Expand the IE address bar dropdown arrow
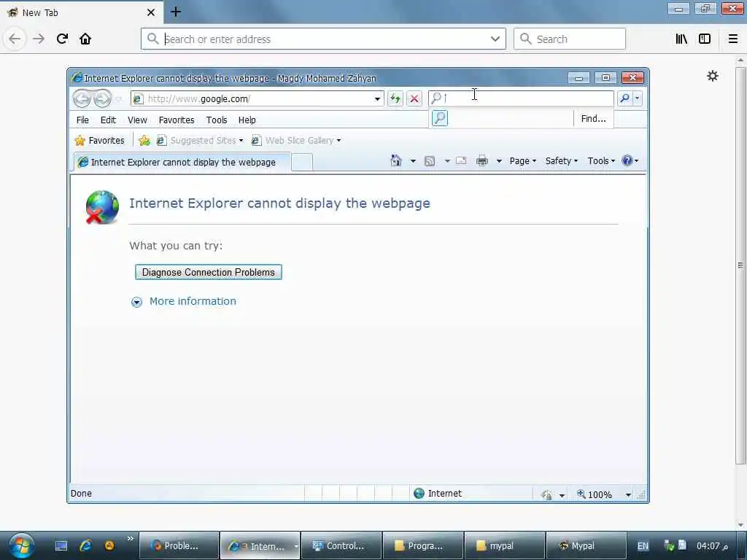Screen dimensions: 747x560 click(377, 99)
